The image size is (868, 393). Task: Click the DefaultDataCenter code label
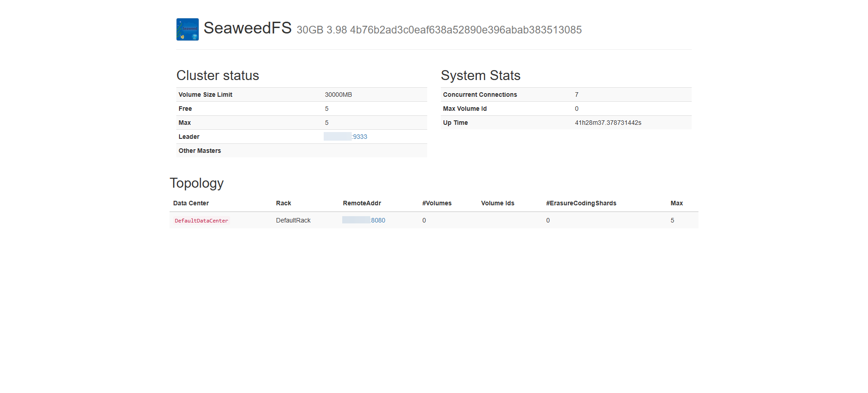point(201,221)
